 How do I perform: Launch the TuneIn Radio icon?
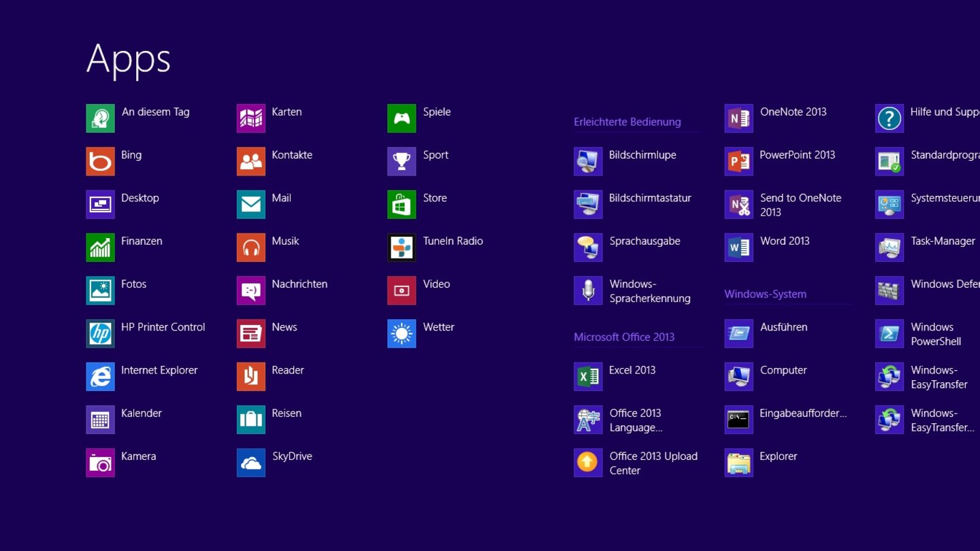(402, 248)
